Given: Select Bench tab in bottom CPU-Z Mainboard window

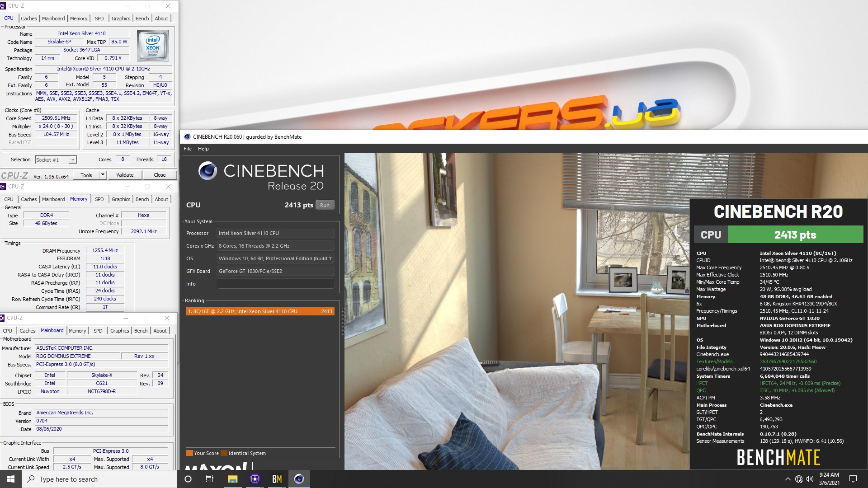Looking at the screenshot, I should coord(141,331).
